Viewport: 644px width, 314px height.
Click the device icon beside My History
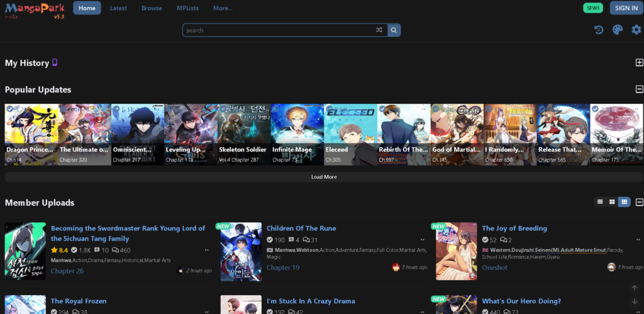coord(55,62)
